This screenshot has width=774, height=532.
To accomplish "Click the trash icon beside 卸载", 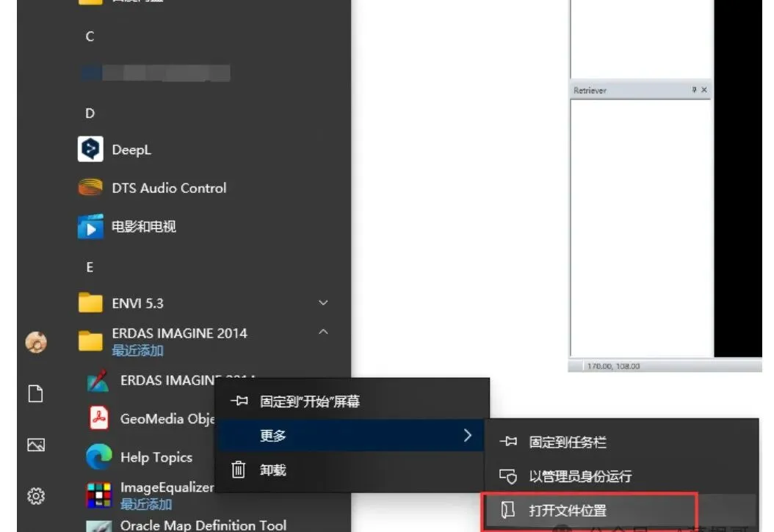I will (239, 470).
